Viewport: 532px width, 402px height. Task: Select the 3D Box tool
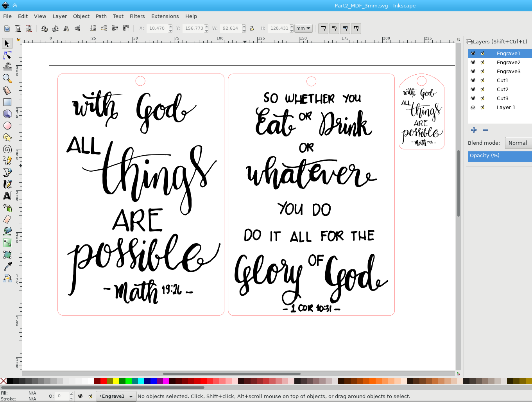point(7,114)
